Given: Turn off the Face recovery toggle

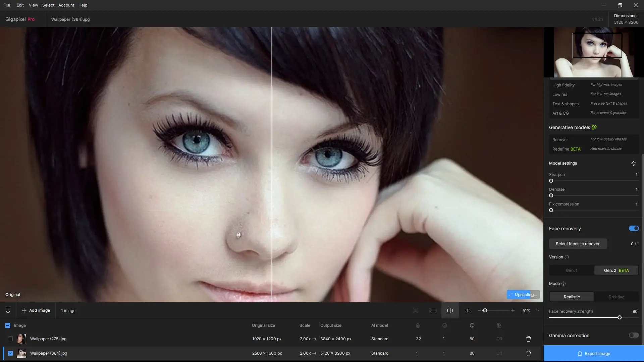Looking at the screenshot, I should (x=634, y=228).
